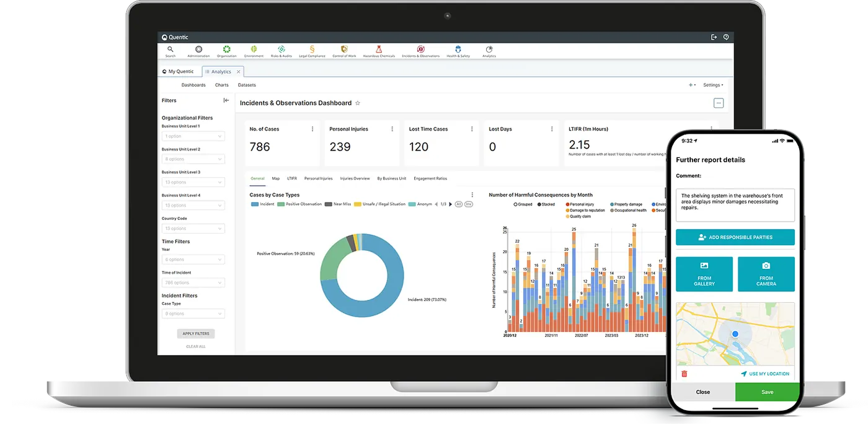Toggle Damage to reputation legend series

pyautogui.click(x=585, y=210)
